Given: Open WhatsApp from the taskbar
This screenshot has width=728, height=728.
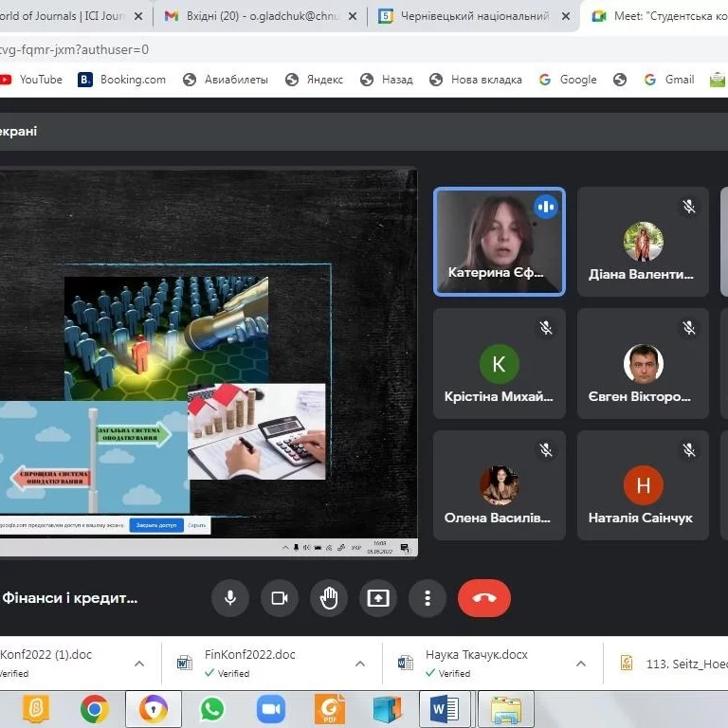Looking at the screenshot, I should click(x=211, y=709).
